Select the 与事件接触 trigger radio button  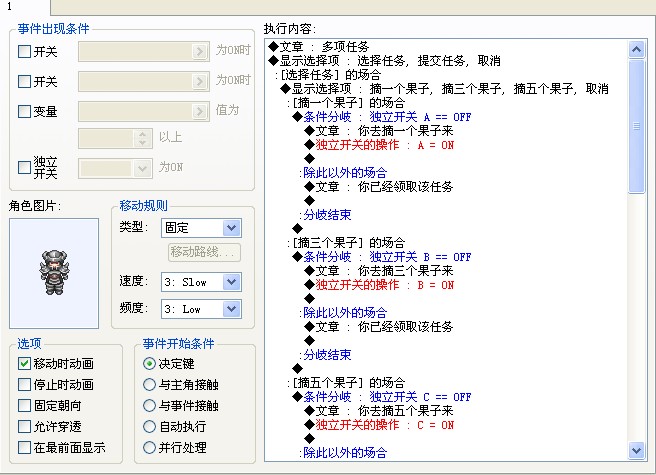tap(149, 406)
